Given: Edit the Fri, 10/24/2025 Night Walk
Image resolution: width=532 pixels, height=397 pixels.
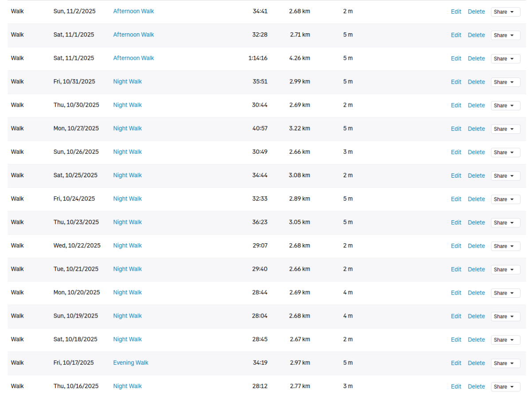Looking at the screenshot, I should pos(456,199).
